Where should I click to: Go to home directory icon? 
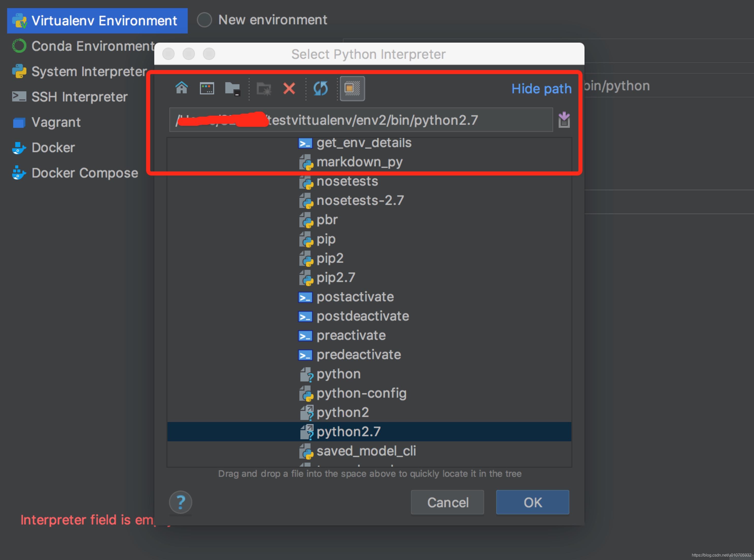pyautogui.click(x=181, y=88)
